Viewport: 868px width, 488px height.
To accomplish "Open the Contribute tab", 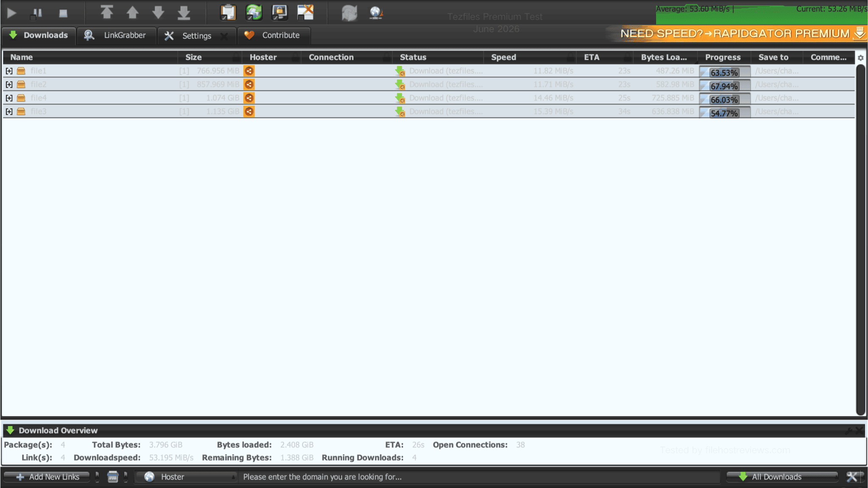I will tap(274, 35).
